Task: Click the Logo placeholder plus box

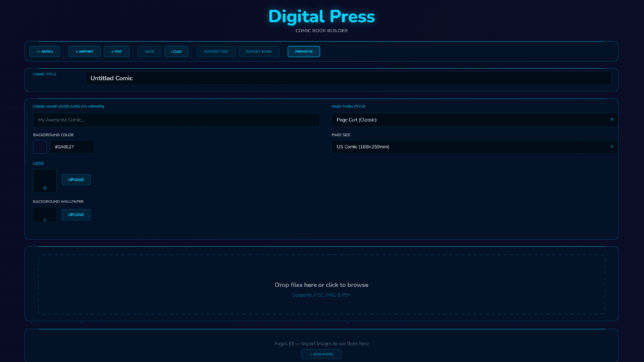Action: tap(45, 181)
